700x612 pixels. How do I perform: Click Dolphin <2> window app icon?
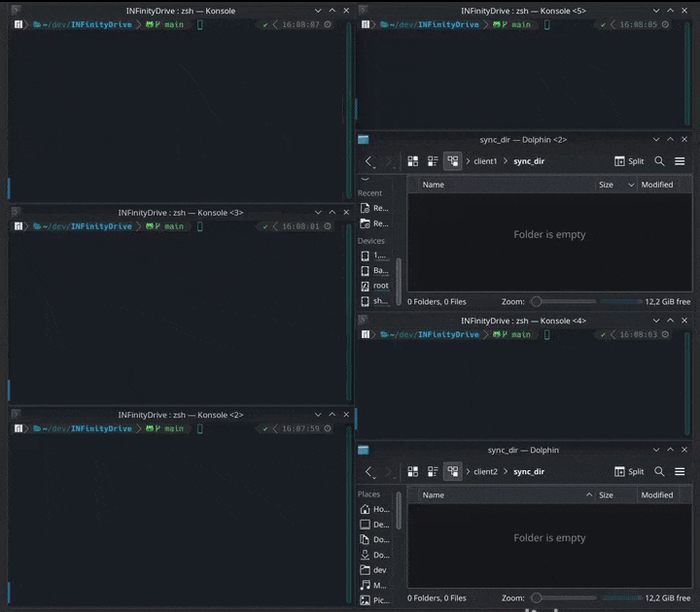pyautogui.click(x=364, y=140)
